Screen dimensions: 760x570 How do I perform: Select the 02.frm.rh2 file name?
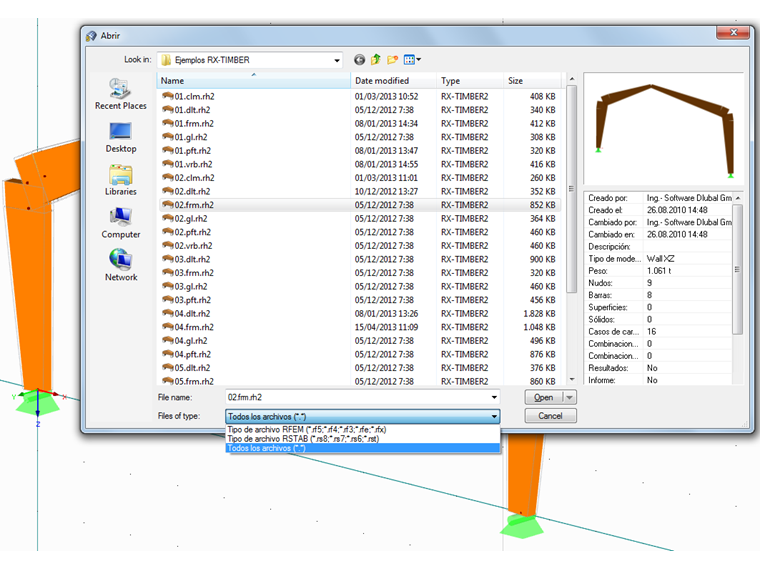point(194,205)
